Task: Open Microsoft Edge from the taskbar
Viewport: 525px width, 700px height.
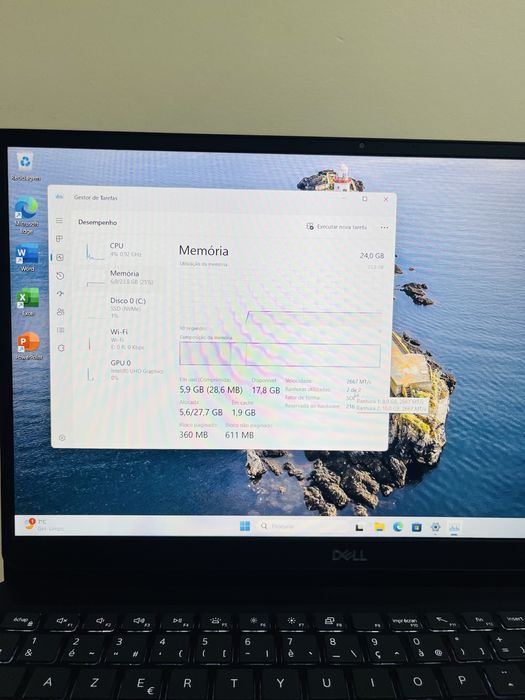Action: pos(398,527)
